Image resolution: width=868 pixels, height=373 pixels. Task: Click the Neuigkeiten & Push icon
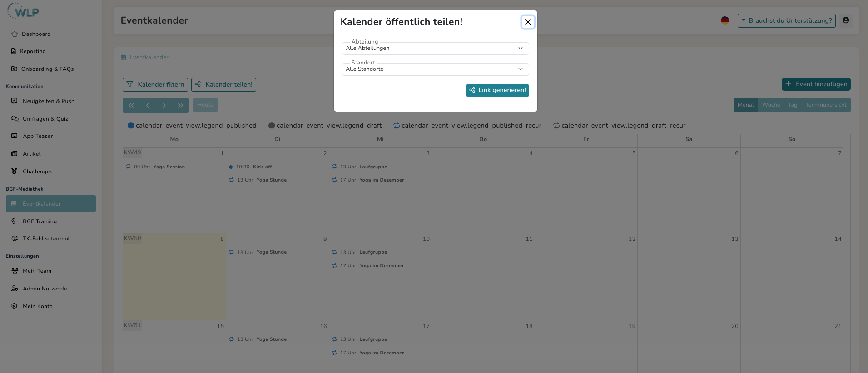15,101
